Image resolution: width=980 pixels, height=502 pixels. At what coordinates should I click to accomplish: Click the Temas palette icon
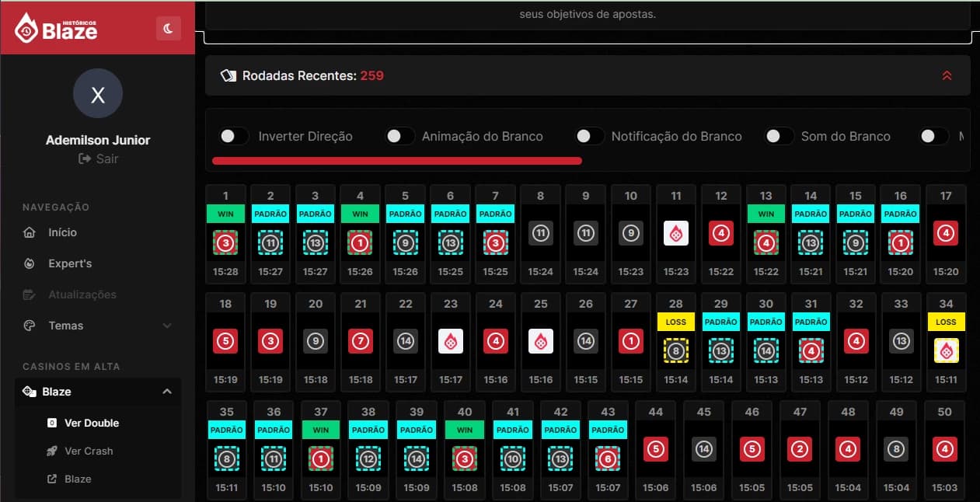point(30,326)
